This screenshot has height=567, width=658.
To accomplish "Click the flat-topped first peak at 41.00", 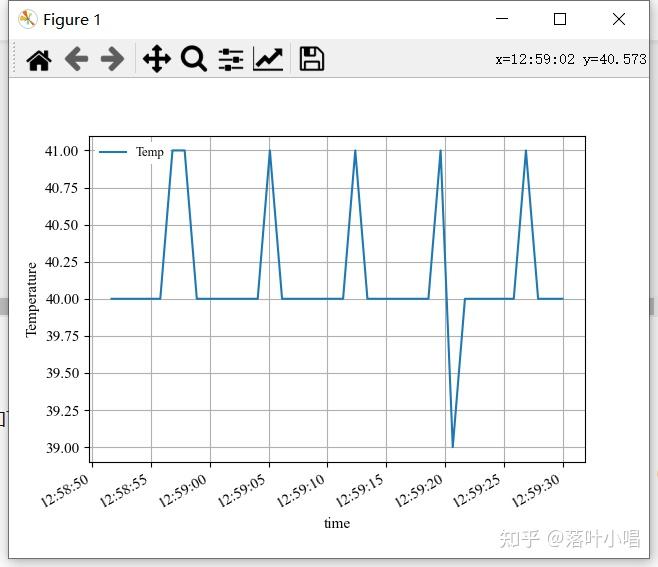I will pos(178,150).
